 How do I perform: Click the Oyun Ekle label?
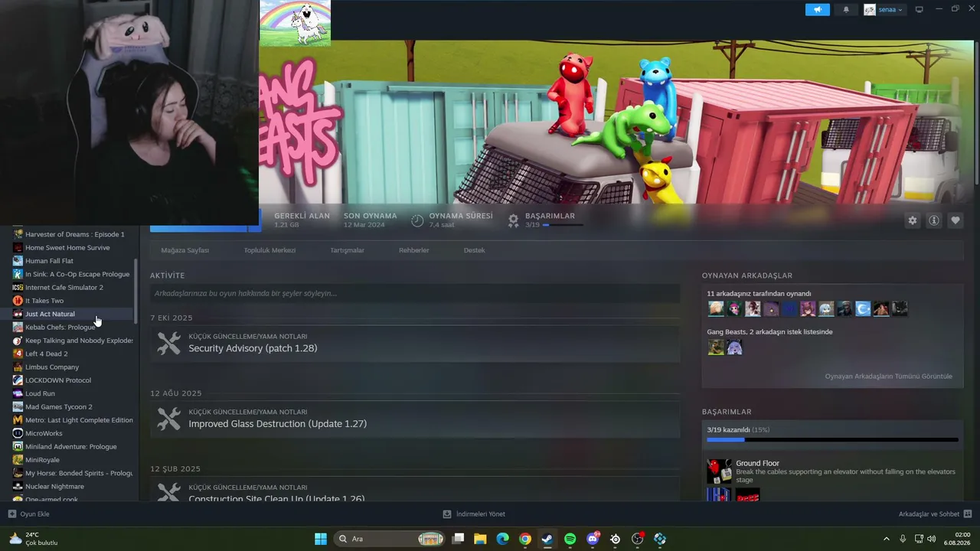point(34,514)
